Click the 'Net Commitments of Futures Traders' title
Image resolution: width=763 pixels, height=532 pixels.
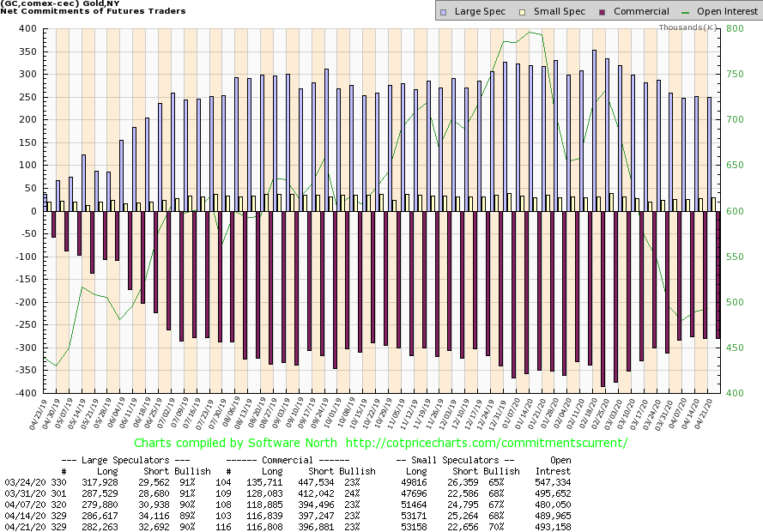pos(94,11)
